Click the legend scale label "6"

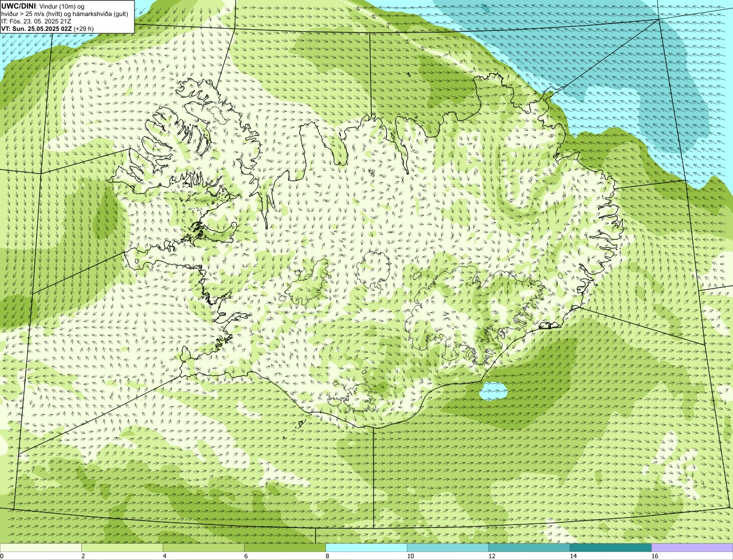246,556
